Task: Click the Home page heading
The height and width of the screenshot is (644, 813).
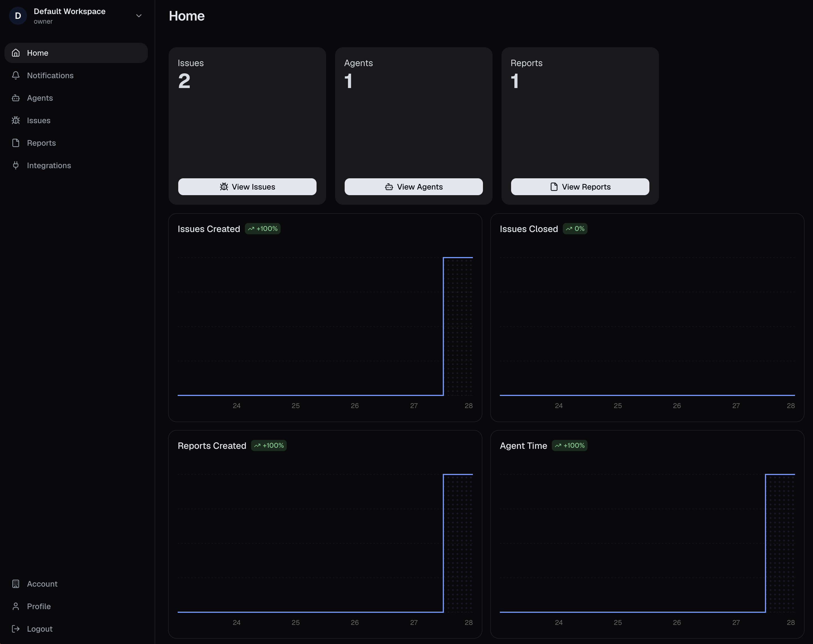Action: click(187, 16)
